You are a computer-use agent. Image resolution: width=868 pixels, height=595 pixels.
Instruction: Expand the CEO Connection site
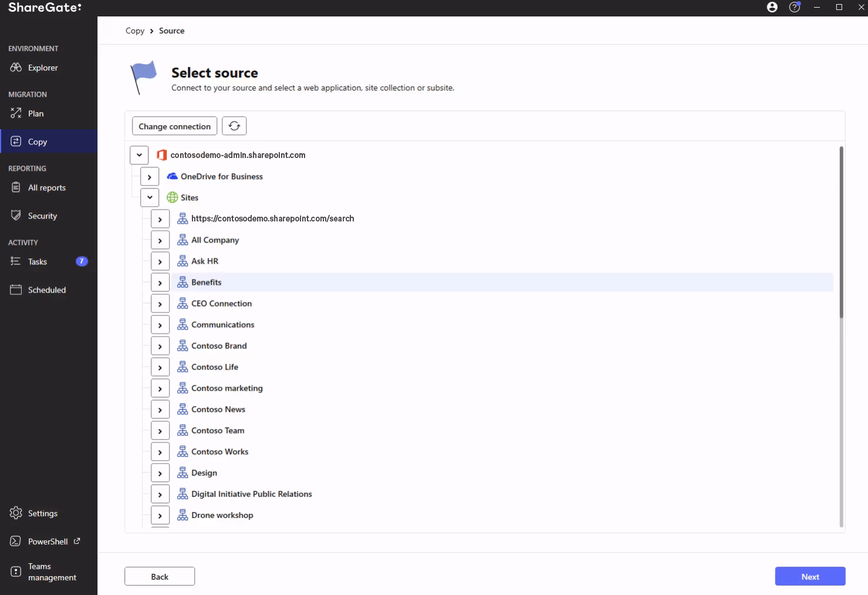tap(160, 304)
